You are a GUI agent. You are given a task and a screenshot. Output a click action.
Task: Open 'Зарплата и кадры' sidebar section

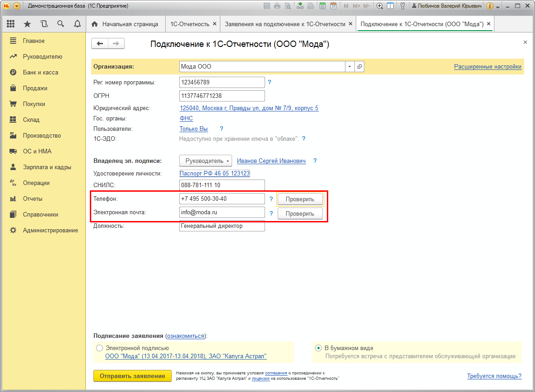tap(47, 167)
